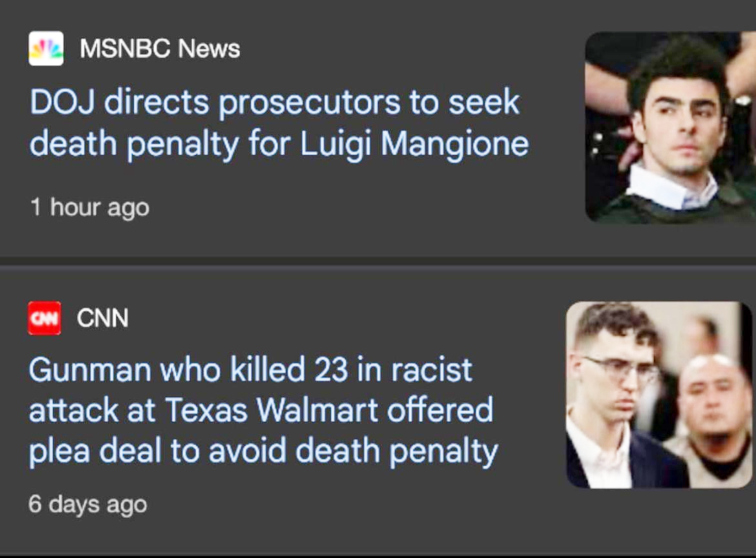Open the CNN source label
This screenshot has height=558, width=756.
[x=102, y=318]
